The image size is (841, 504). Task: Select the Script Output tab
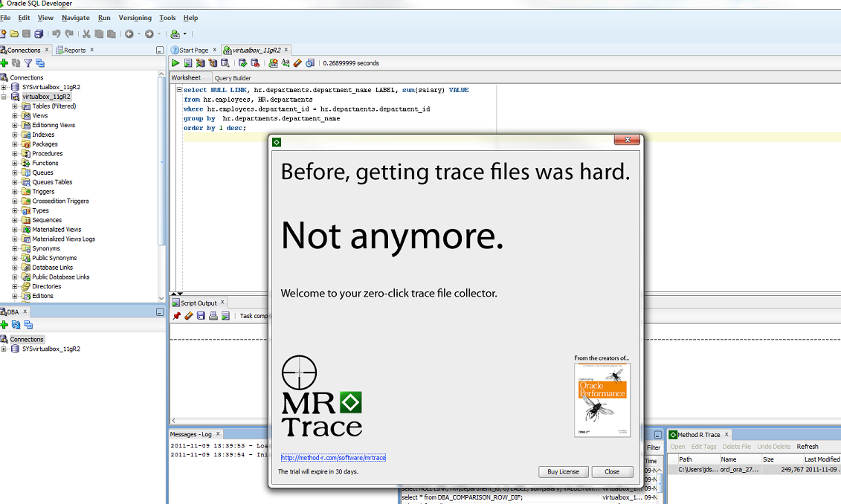(x=198, y=303)
